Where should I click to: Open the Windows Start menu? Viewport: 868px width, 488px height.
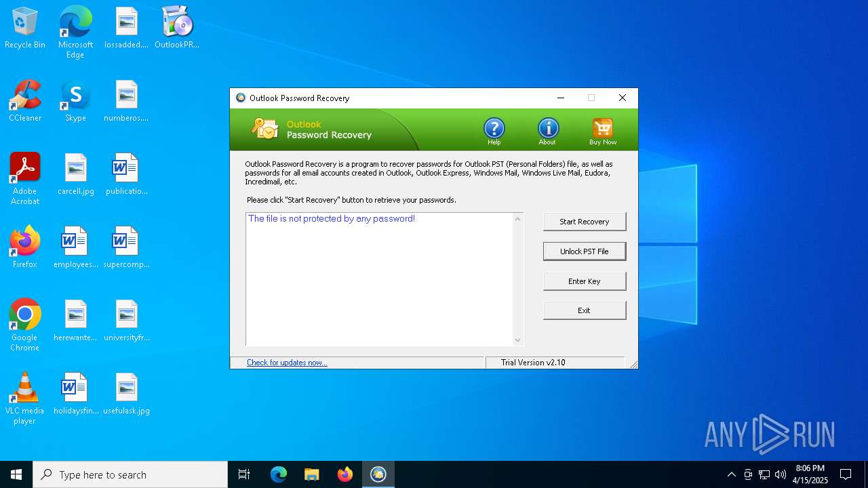tap(16, 474)
